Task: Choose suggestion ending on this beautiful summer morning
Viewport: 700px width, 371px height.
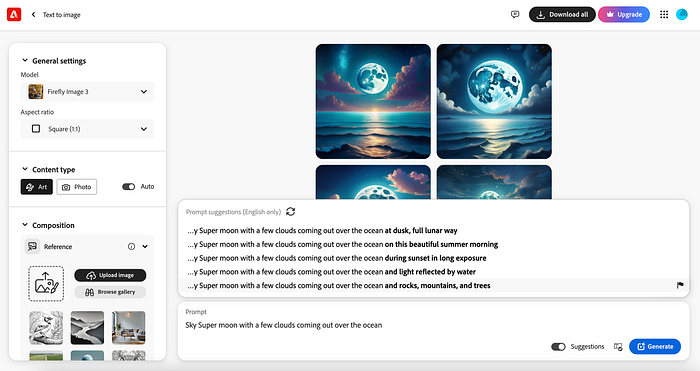Action: (433, 244)
